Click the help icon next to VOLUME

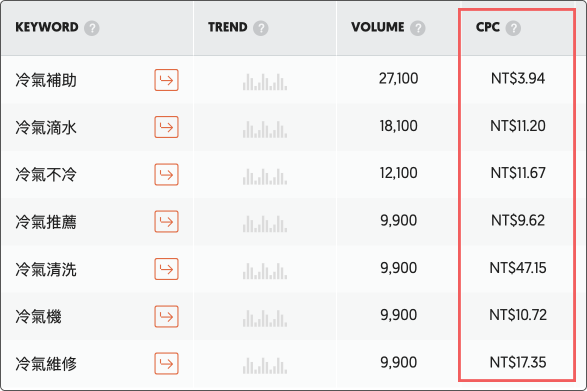[x=417, y=28]
